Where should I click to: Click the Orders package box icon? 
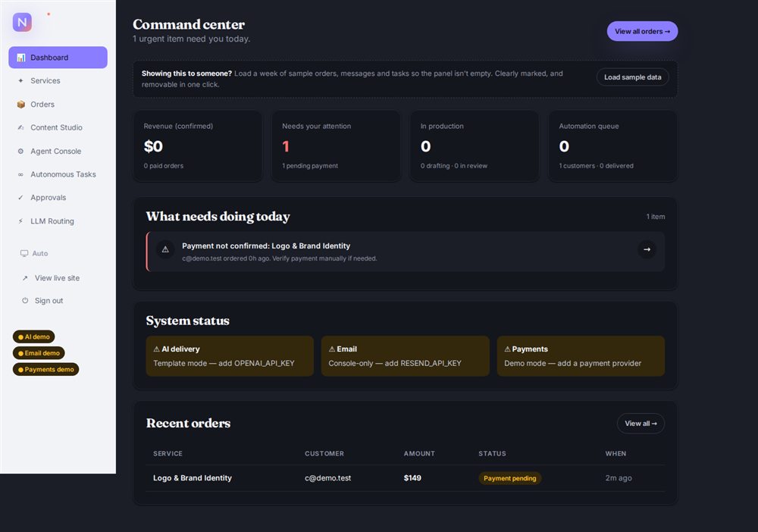tap(20, 105)
